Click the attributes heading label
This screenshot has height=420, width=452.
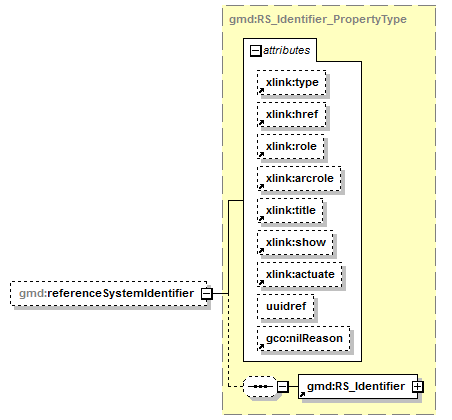(287, 50)
